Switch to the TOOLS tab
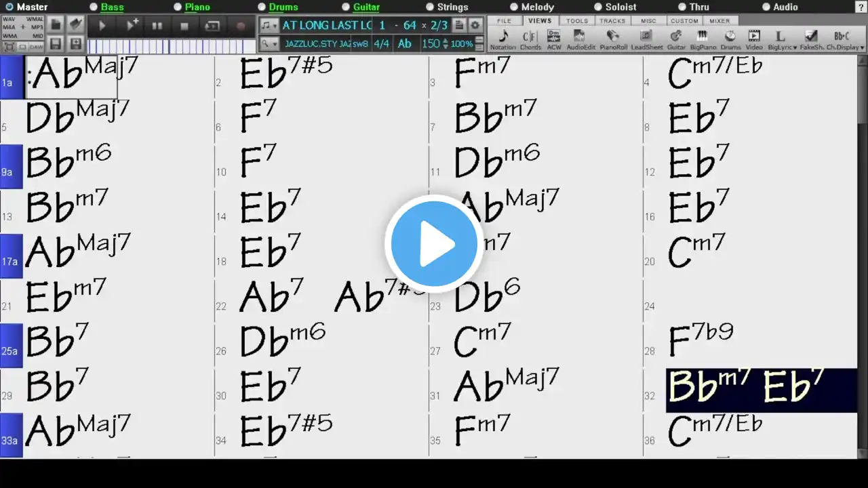 tap(577, 21)
